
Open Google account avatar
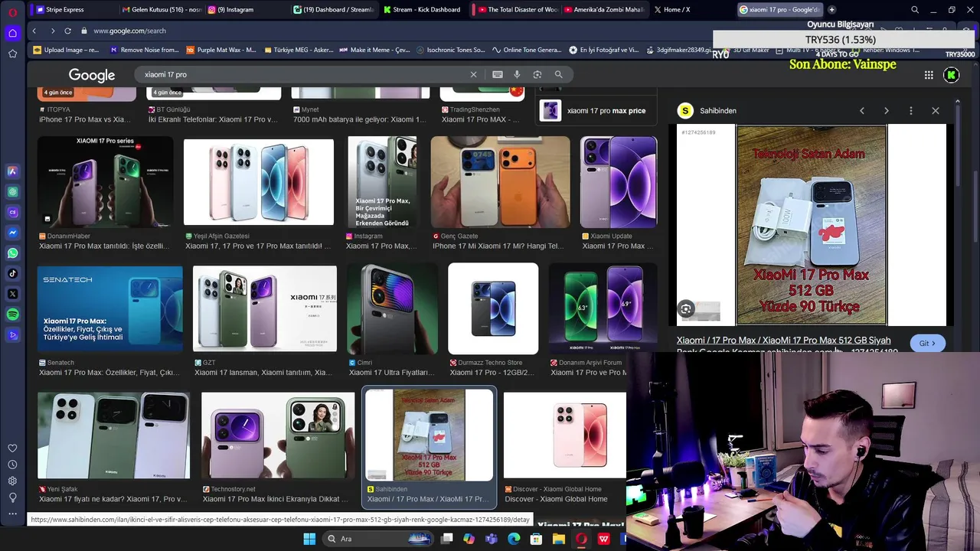click(952, 75)
